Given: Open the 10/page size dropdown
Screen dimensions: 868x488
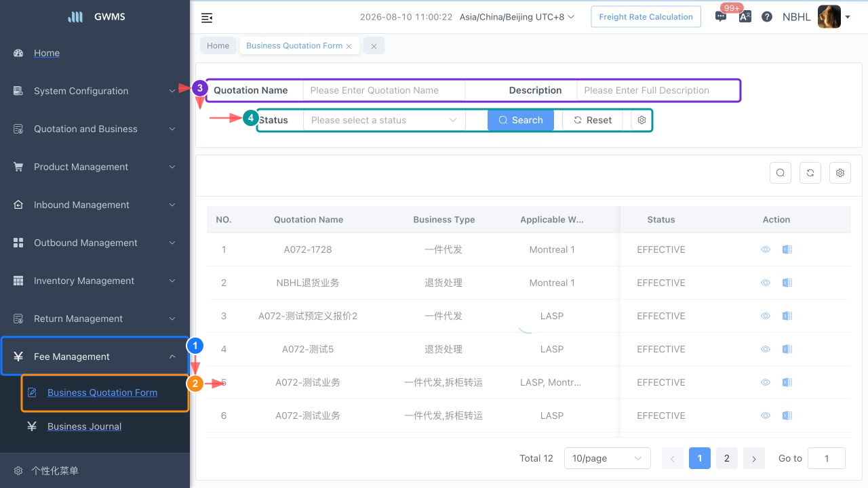Looking at the screenshot, I should click(x=608, y=458).
